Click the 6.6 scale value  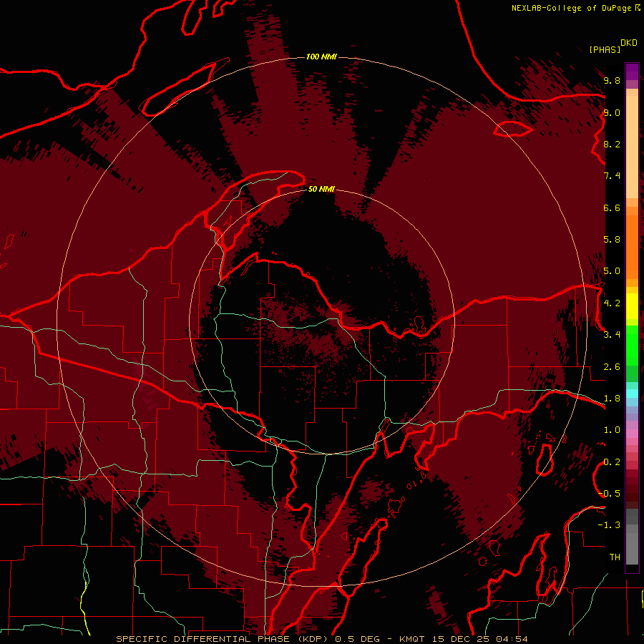tap(612, 208)
